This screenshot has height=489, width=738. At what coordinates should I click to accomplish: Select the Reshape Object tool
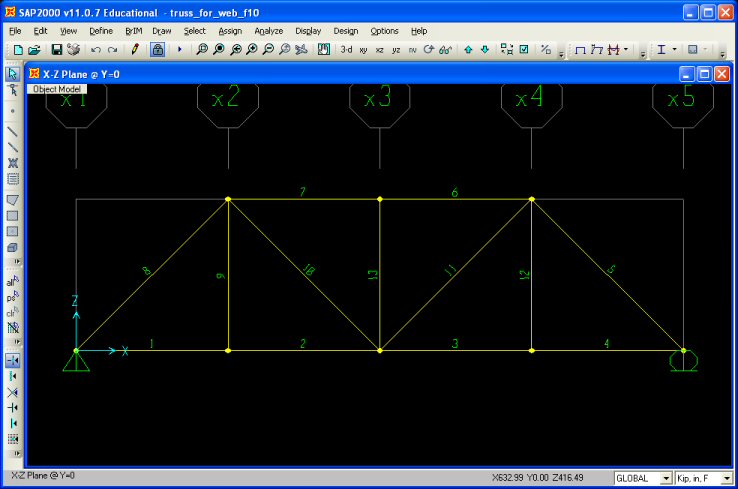(x=13, y=90)
